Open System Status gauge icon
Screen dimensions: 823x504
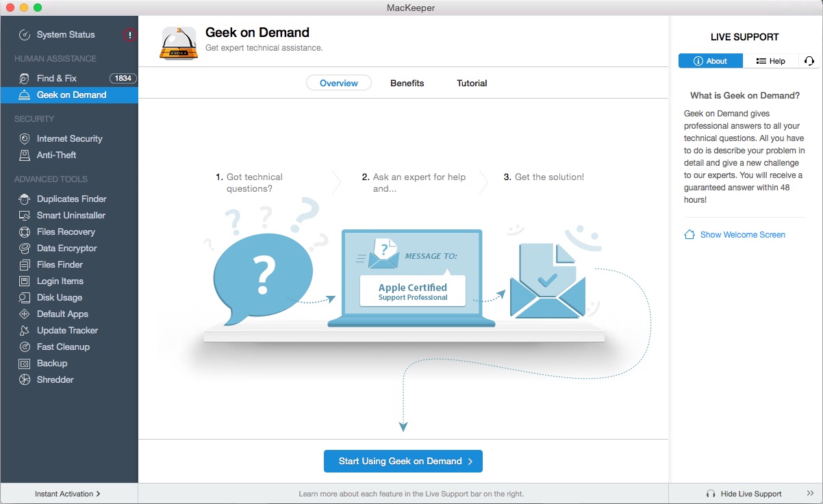click(25, 35)
